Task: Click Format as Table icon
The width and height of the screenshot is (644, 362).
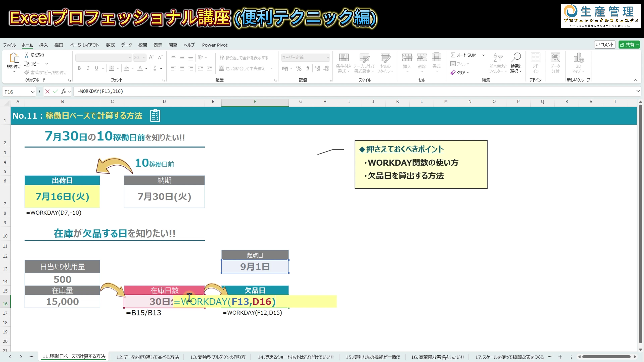Action: [364, 58]
